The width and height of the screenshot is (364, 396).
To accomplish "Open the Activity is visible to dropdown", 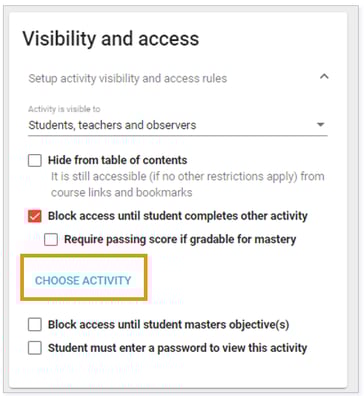I will pos(178,125).
